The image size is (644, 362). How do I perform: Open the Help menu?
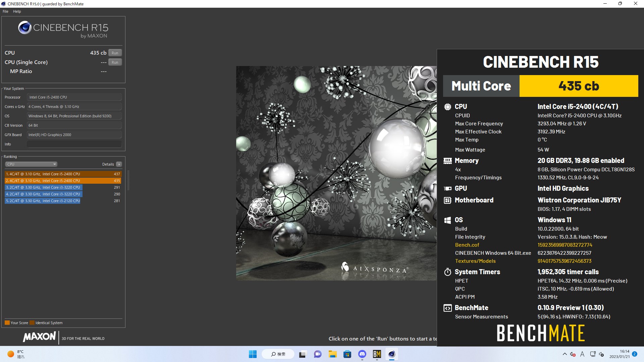point(17,11)
